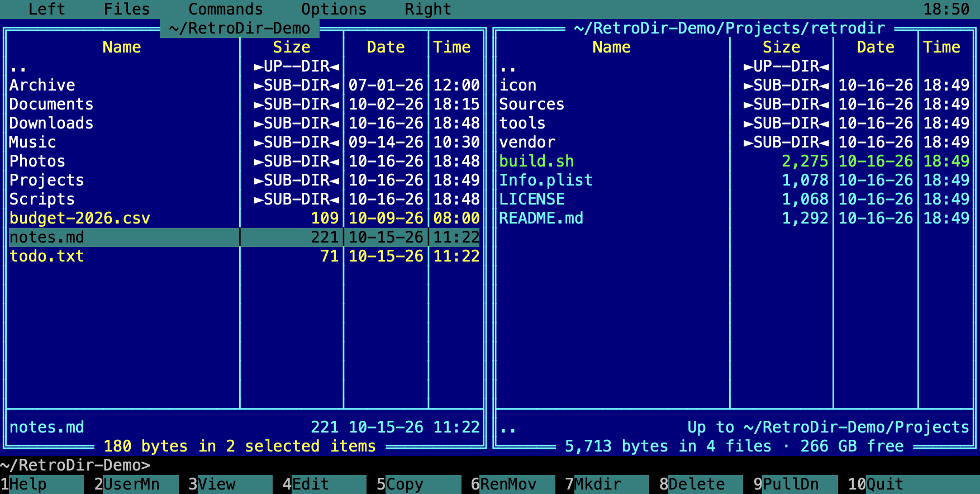Select LICENSE file
This screenshot has height=494, width=980.
[734, 199]
